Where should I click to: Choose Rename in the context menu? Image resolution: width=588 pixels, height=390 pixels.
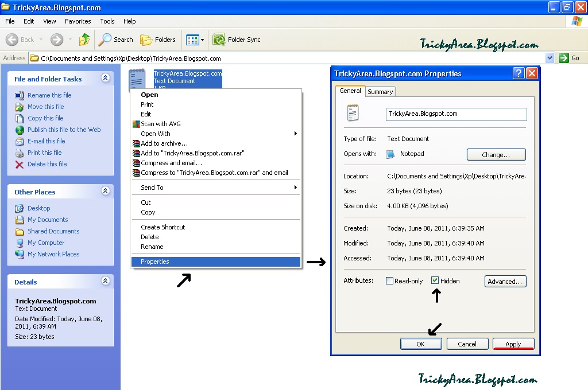coord(216,247)
